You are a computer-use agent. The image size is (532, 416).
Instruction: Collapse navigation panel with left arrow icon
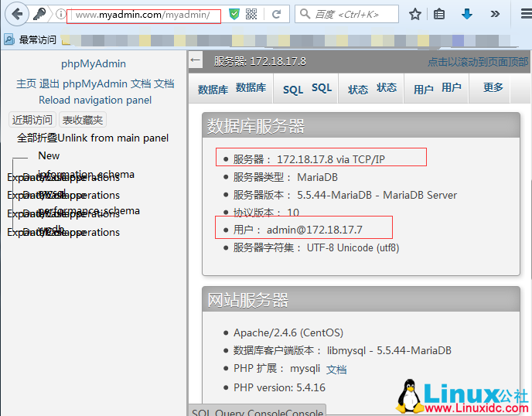196,60
